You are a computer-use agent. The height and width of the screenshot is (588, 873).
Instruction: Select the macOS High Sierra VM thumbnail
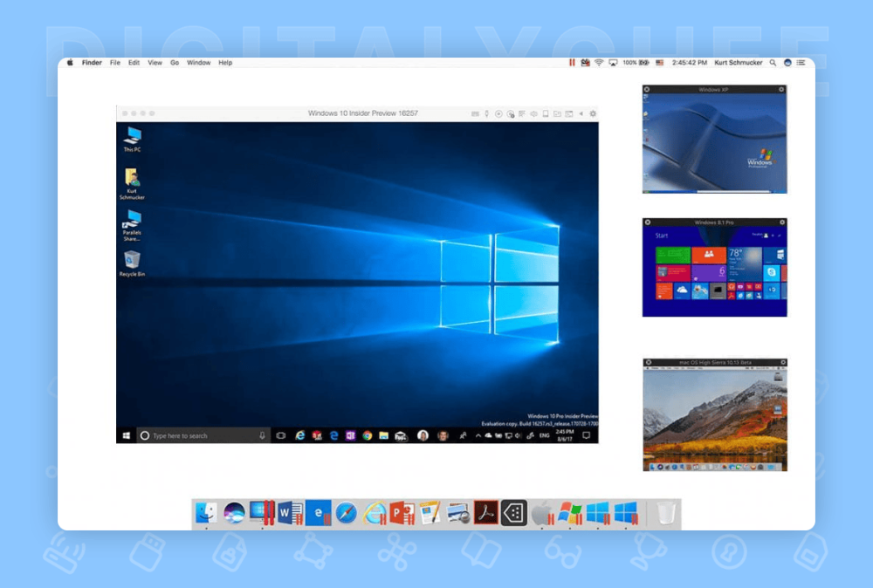coord(715,415)
